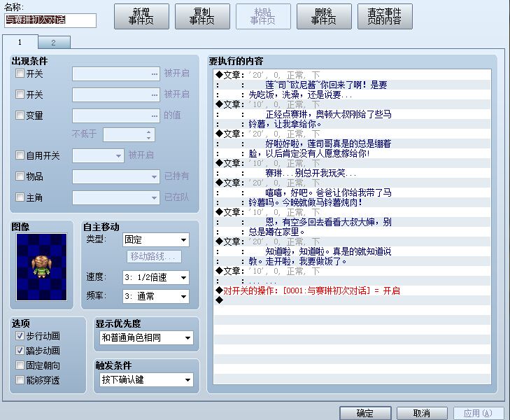Open the ellipsis picker for 变量
Viewport: 510px width, 420px height.
155,115
